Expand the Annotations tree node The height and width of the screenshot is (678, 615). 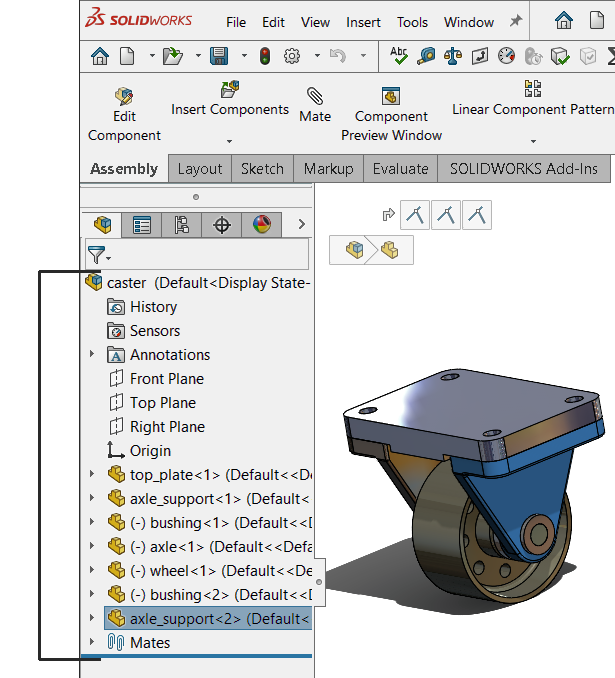coord(92,355)
